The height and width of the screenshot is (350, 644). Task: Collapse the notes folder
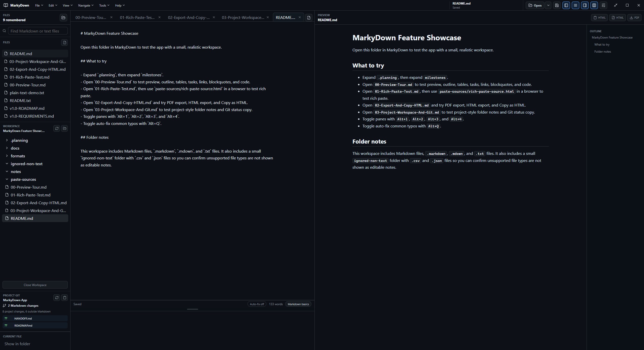[35, 172]
